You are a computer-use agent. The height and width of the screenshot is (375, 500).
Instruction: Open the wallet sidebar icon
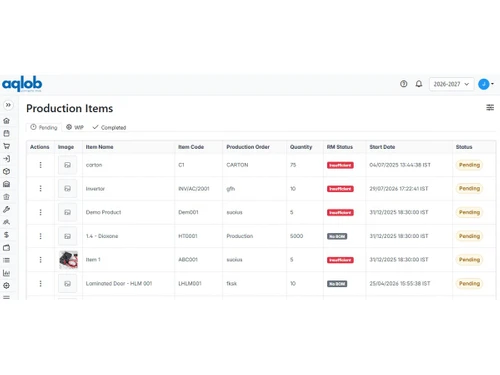(x=6, y=248)
